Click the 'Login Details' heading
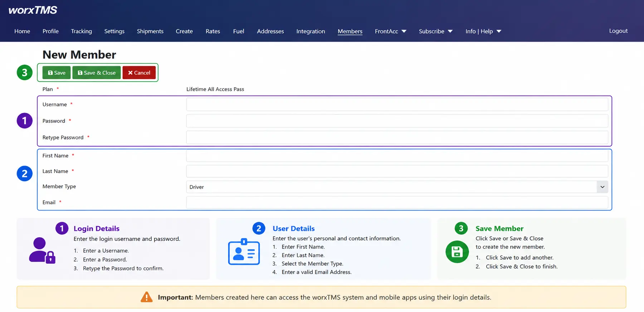644x312 pixels. (97, 228)
